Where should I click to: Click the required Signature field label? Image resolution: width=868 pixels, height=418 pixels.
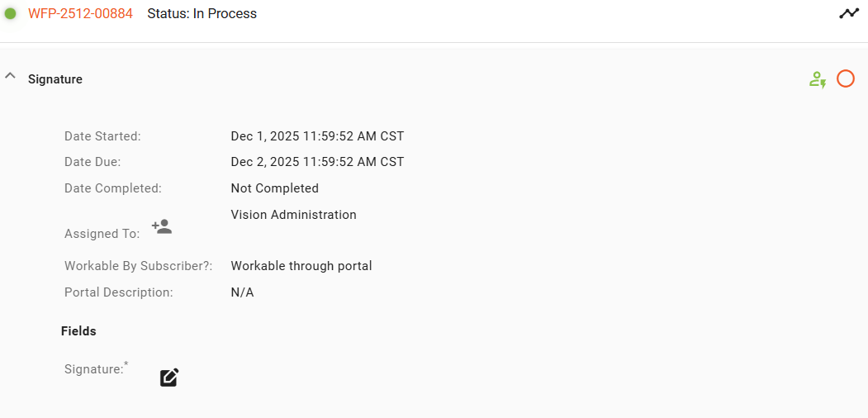pos(94,369)
